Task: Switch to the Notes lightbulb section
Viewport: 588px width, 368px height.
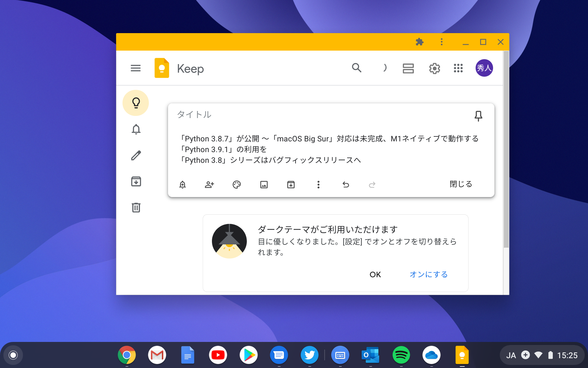Action: (136, 103)
